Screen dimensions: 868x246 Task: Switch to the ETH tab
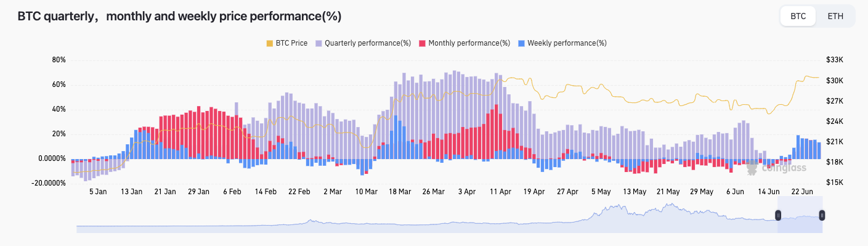click(x=835, y=16)
